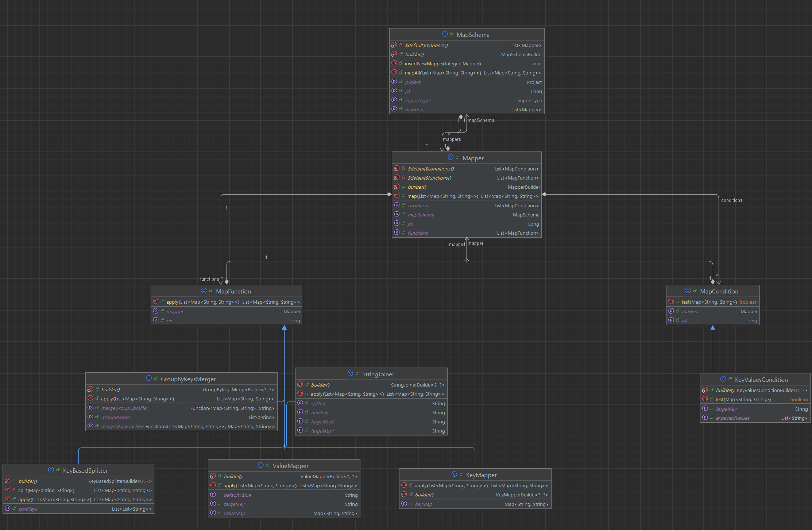Click the insertNewMapper method row
Image resolution: width=812 pixels, height=530 pixels.
(x=467, y=64)
